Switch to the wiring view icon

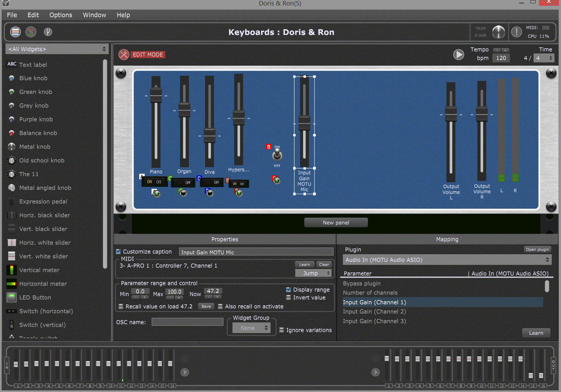(31, 32)
